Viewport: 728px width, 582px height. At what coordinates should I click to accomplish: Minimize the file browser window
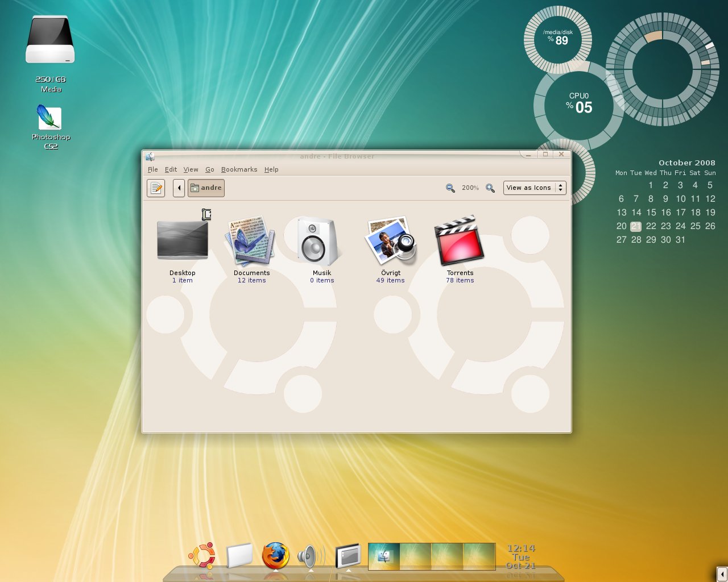click(528, 155)
